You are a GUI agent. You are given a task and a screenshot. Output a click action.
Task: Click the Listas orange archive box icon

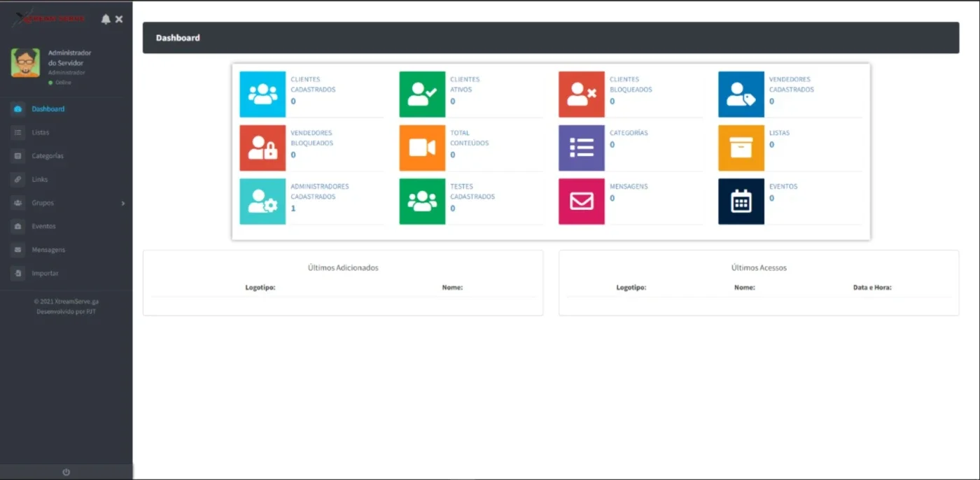(x=741, y=148)
